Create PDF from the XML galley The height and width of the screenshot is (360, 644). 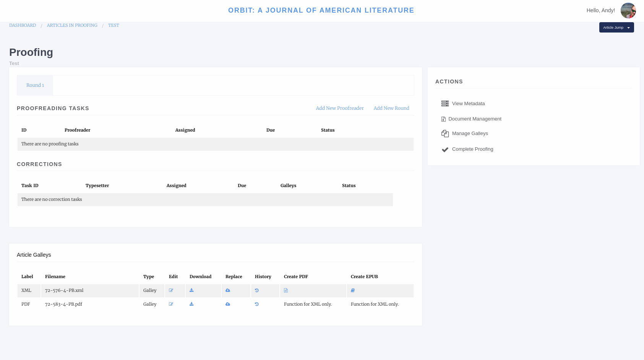point(286,290)
